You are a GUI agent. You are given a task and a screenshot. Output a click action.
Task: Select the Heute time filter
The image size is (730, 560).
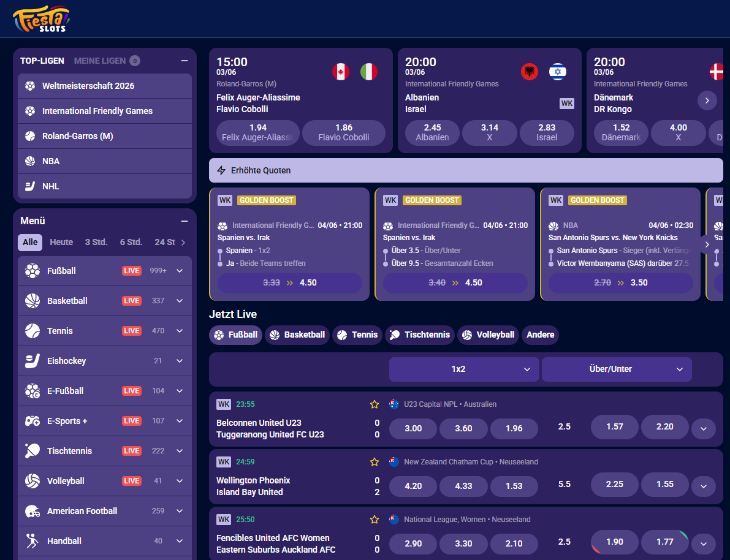tap(61, 242)
